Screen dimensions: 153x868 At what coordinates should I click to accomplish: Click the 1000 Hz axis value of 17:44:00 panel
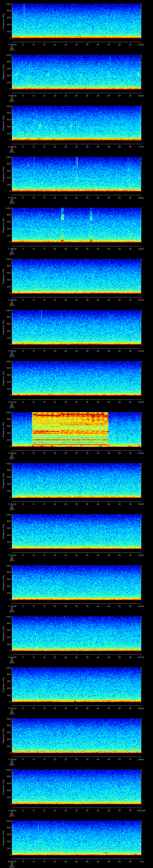[8, 4]
